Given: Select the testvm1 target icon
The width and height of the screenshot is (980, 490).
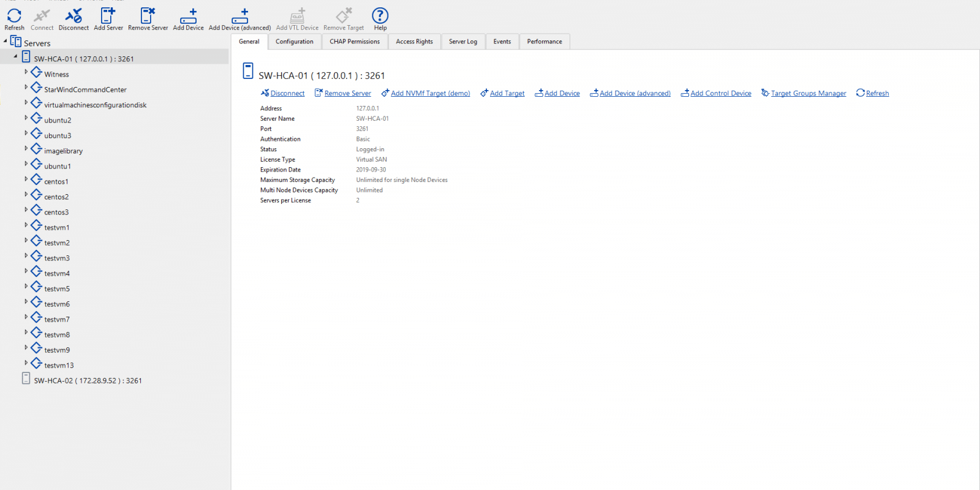Looking at the screenshot, I should pos(37,225).
